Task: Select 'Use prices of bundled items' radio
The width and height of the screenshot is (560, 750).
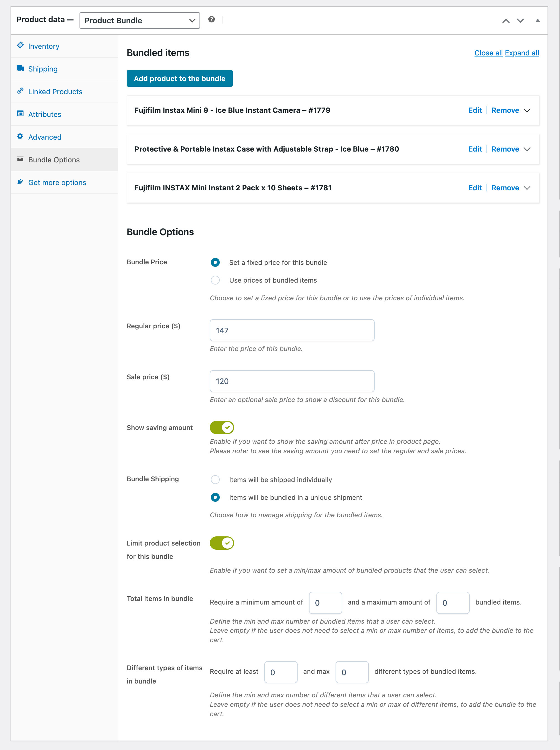Action: click(215, 280)
